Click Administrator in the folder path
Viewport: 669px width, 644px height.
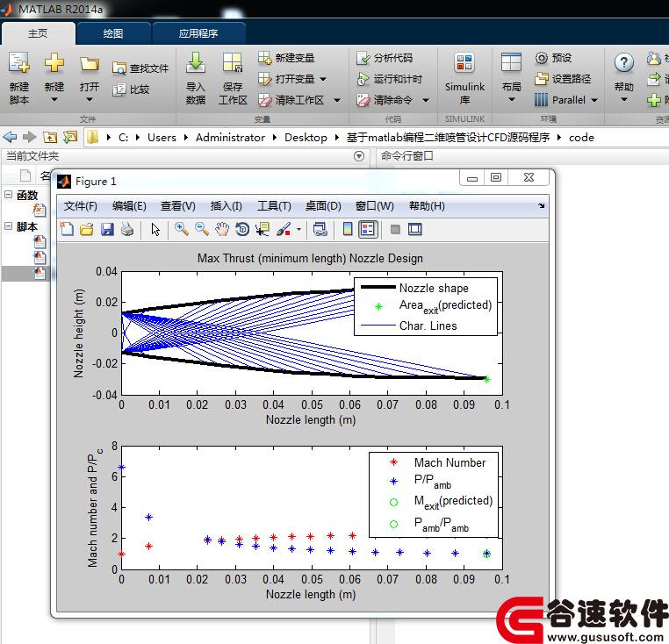[230, 138]
